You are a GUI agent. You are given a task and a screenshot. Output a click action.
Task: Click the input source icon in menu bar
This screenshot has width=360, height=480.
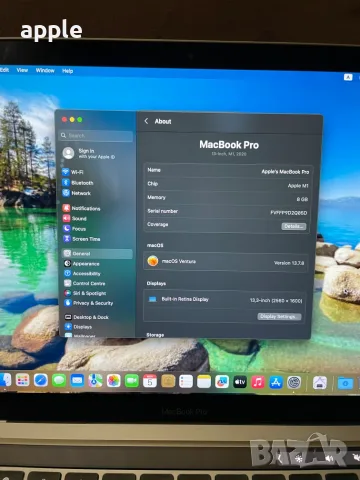[348, 77]
